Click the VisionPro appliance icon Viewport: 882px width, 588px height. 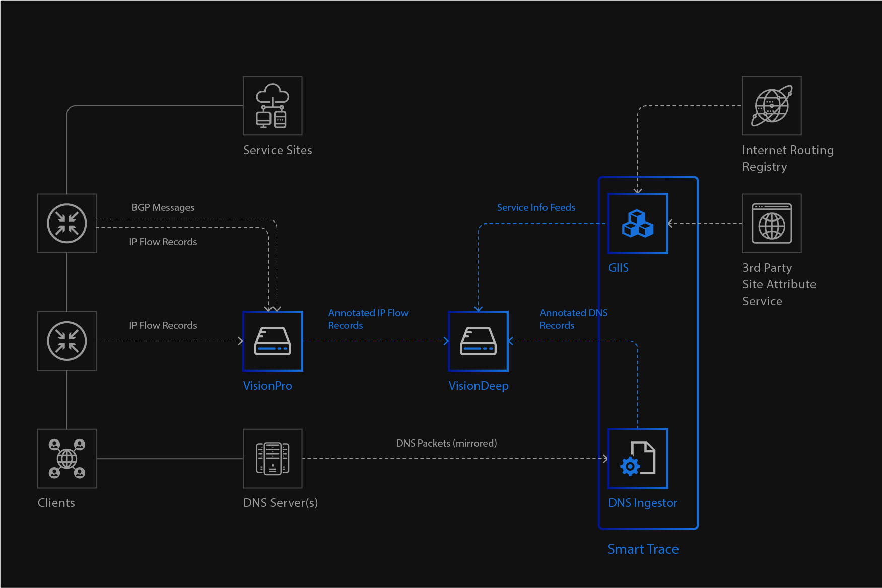pyautogui.click(x=273, y=341)
